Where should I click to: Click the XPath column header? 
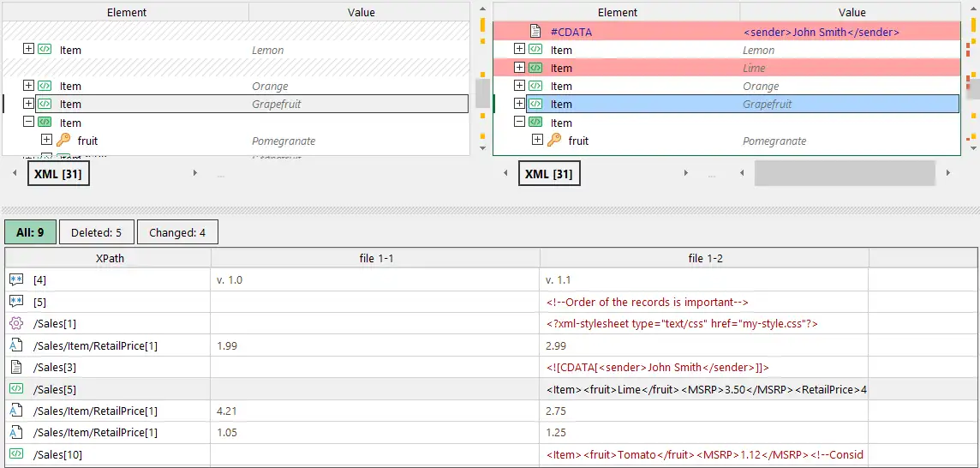coord(108,258)
